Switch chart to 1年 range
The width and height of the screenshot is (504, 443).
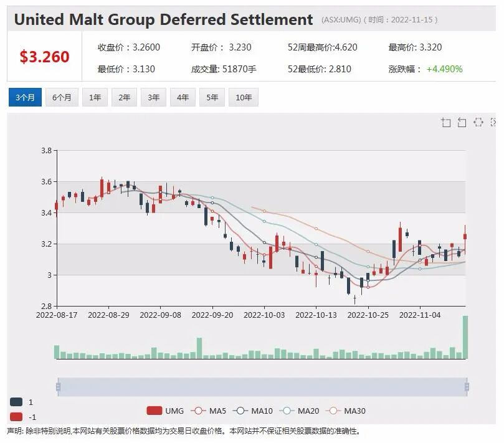[x=95, y=97]
